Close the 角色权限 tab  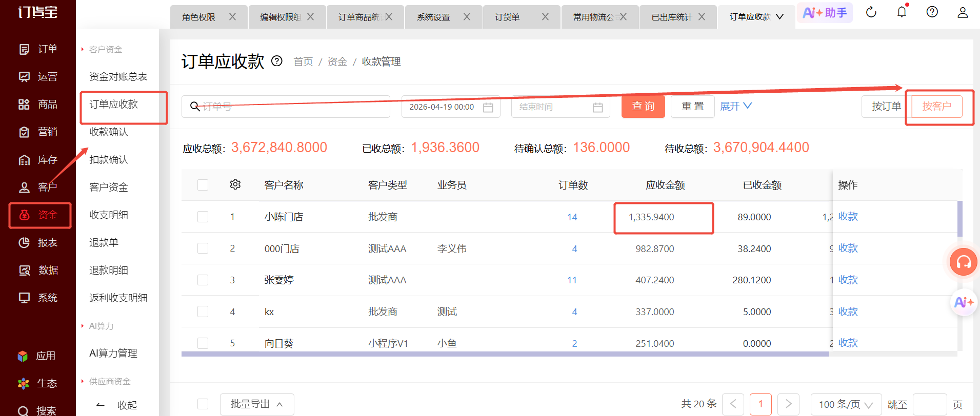coord(232,17)
